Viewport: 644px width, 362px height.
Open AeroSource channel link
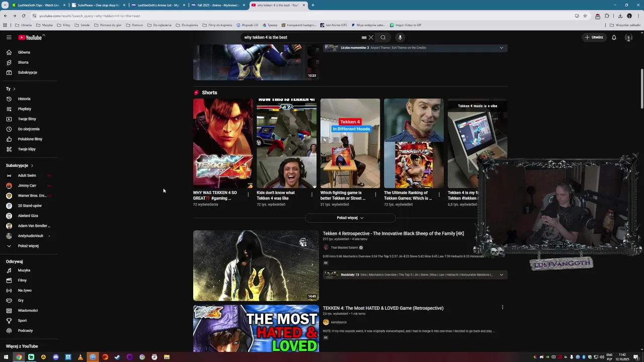click(339, 322)
